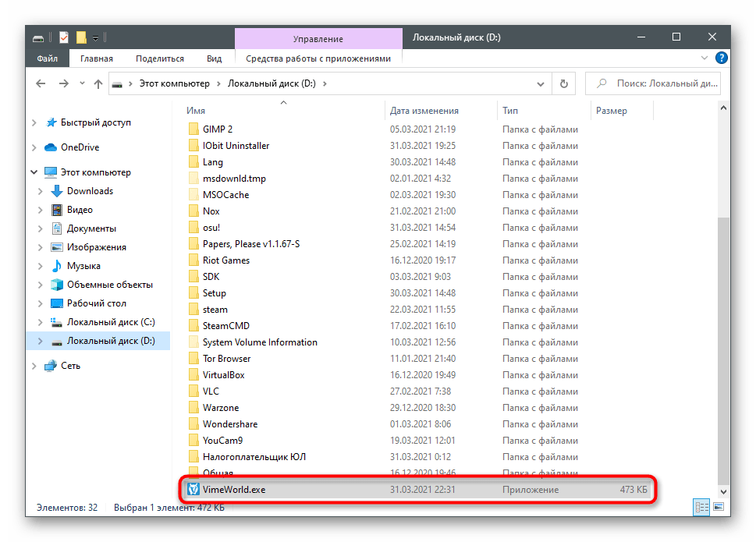Click Локальный диск (D:) breadcrumb in address bar
756x542 pixels.
(x=272, y=83)
